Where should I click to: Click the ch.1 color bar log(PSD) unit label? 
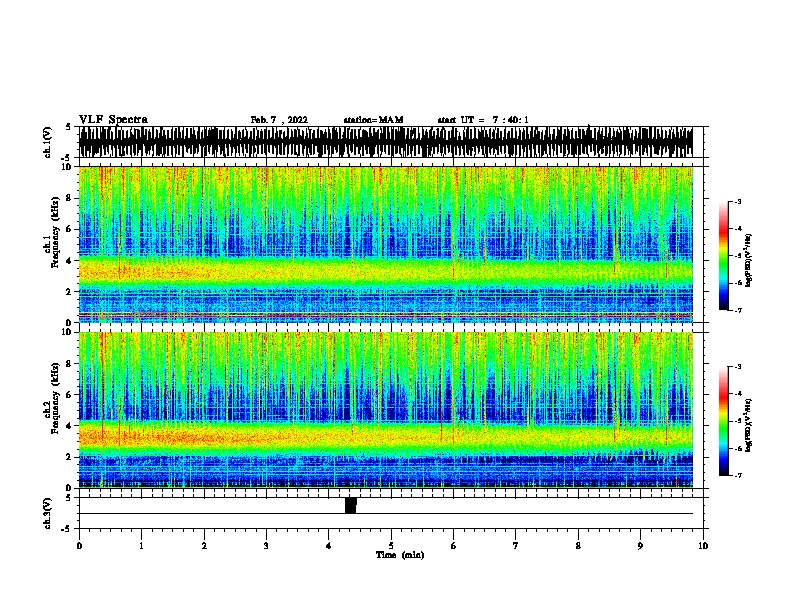[x=749, y=260]
